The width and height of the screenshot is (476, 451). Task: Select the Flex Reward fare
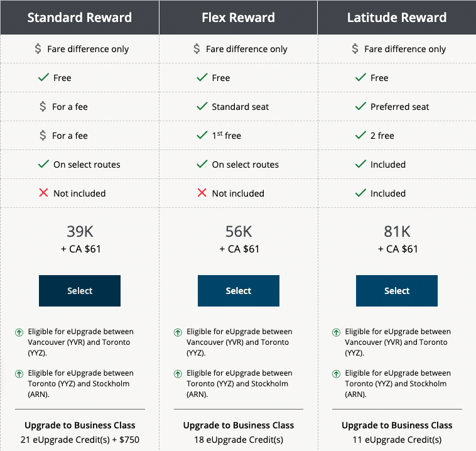(x=238, y=291)
